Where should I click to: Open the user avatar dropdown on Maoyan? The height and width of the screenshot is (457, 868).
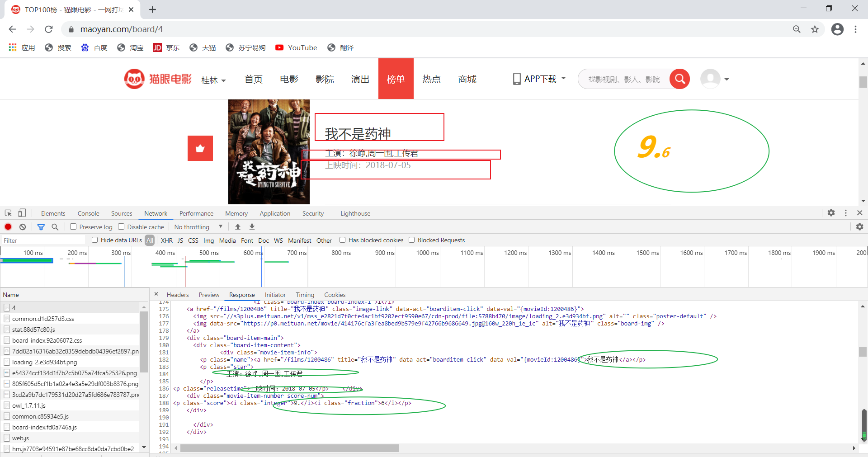click(715, 79)
